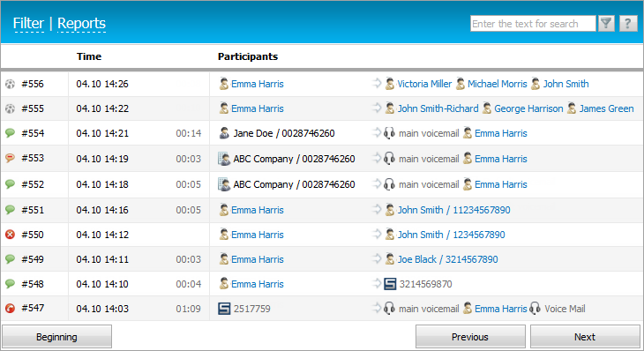Screen dimensions: 644x351
Task: Click the number 2517759 in row #547
Action: point(251,309)
